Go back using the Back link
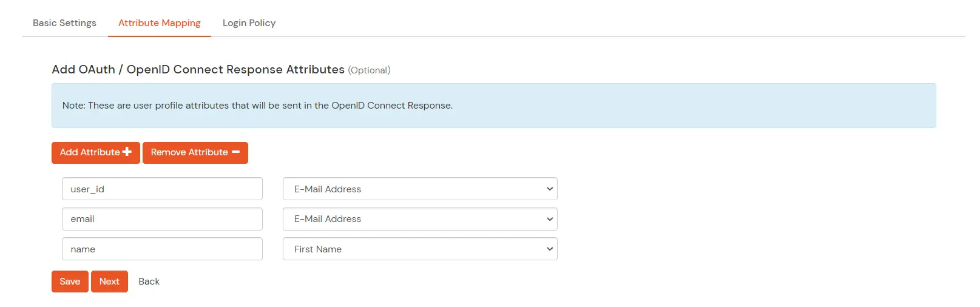This screenshot has width=980, height=307. pos(149,282)
